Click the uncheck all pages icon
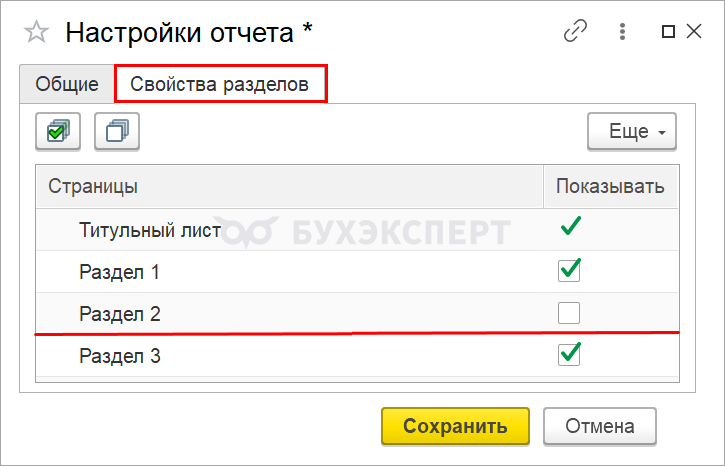 [116, 131]
